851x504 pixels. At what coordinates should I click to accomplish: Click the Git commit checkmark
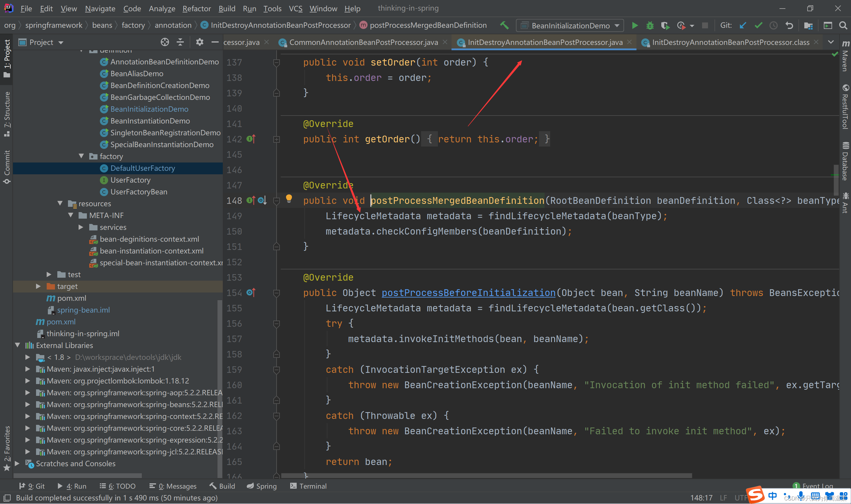[x=758, y=25]
